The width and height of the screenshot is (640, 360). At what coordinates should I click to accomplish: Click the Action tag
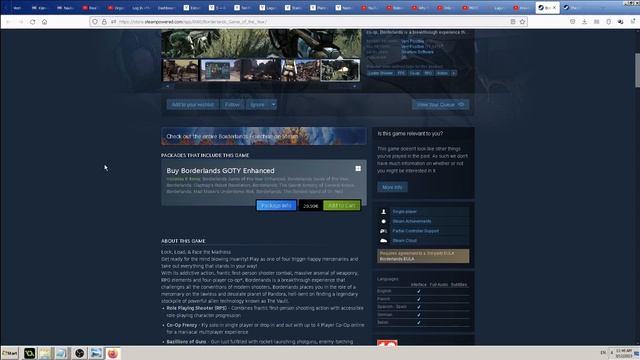[x=442, y=73]
